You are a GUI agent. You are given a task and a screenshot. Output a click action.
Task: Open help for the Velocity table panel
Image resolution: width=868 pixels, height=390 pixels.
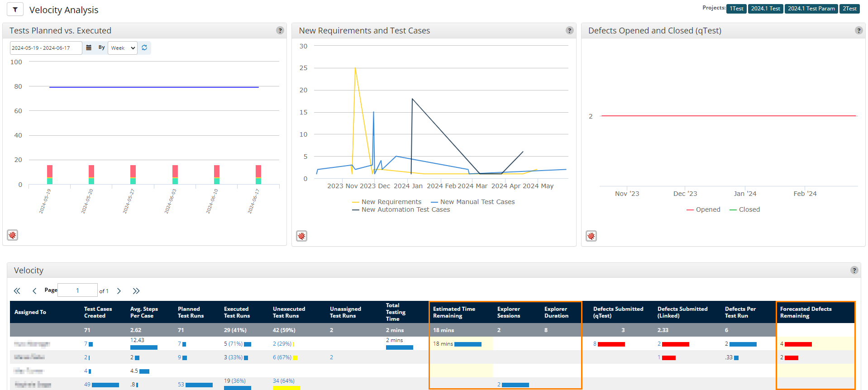[854, 270]
